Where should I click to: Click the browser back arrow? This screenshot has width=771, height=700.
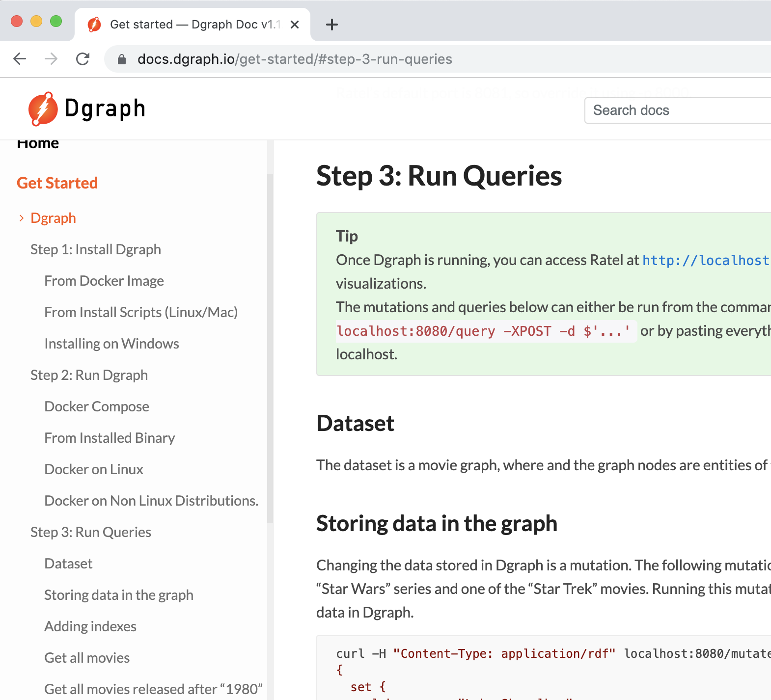coord(20,59)
